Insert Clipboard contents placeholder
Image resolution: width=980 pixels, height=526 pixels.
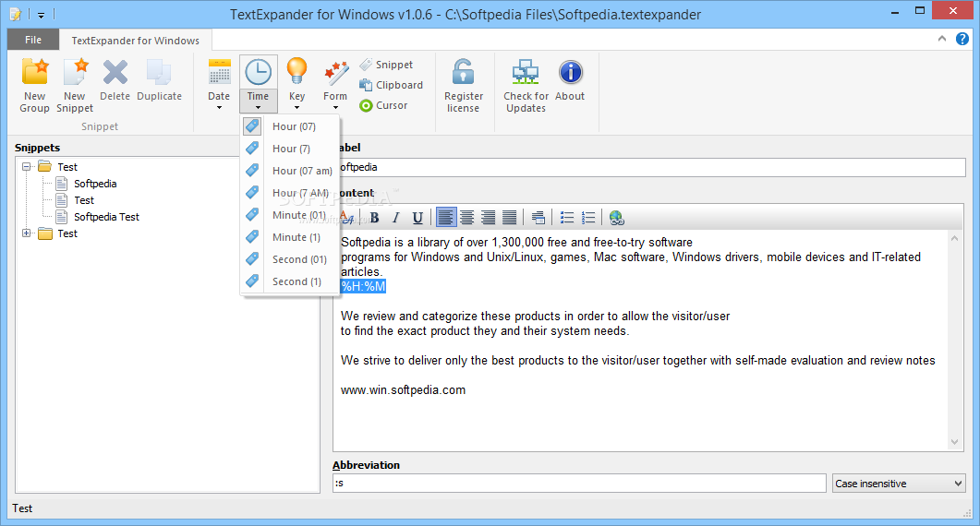click(x=392, y=85)
